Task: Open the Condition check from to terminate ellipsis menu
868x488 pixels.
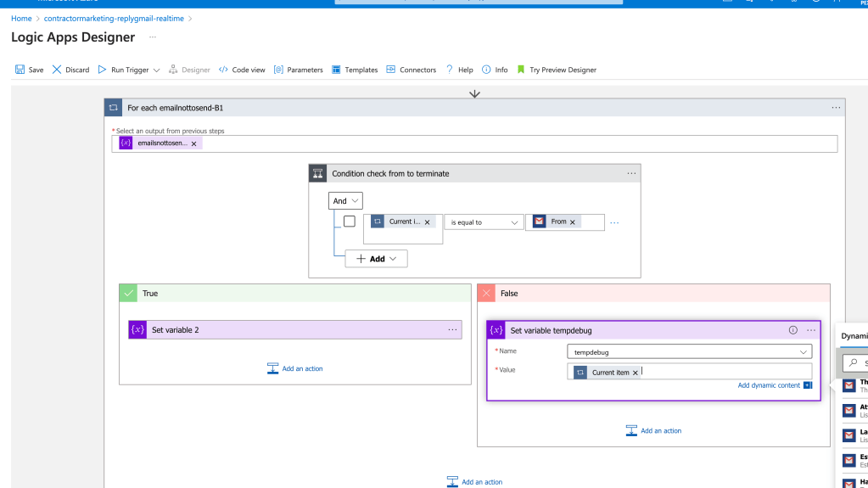Action: tap(631, 173)
